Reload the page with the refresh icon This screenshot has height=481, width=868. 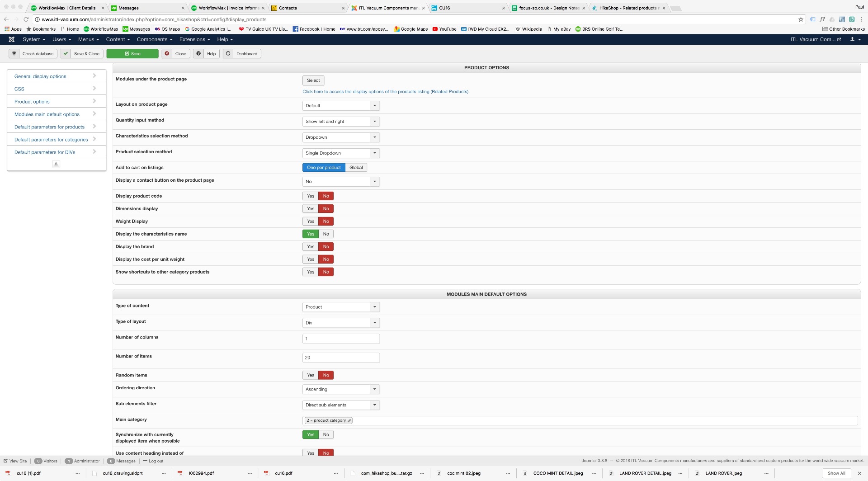(x=26, y=19)
